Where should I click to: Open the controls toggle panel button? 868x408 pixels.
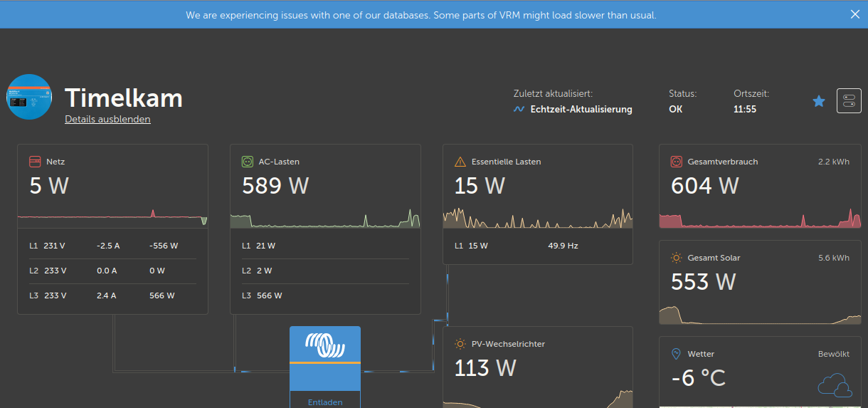click(849, 101)
